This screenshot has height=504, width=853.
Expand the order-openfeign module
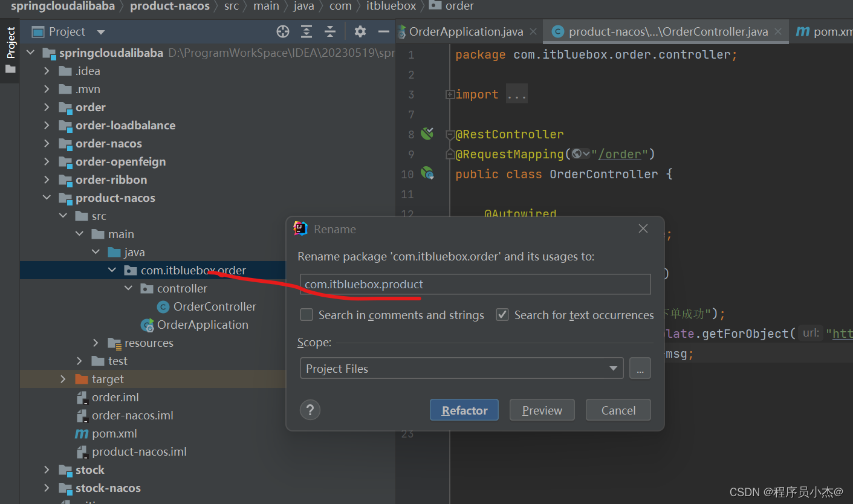(x=47, y=162)
